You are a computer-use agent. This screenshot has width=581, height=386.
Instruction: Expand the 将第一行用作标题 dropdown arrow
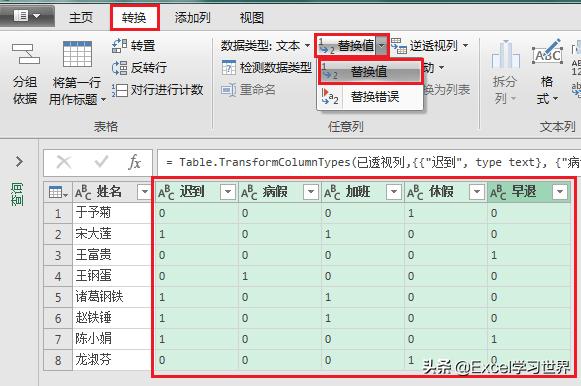tap(103, 99)
